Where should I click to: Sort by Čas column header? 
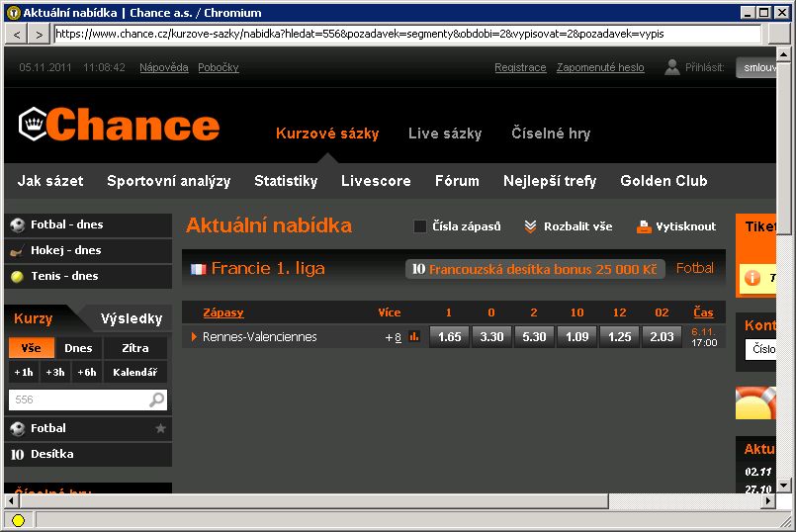click(x=704, y=312)
